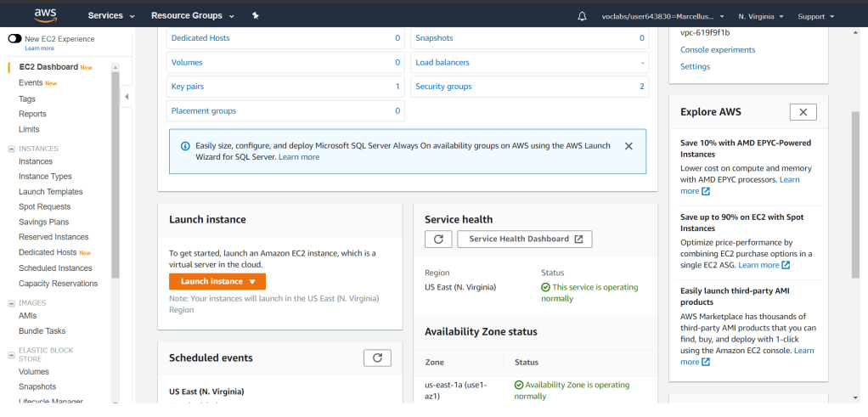Dismiss the SQL Server info banner
Screen dimensions: 868x417
point(628,146)
